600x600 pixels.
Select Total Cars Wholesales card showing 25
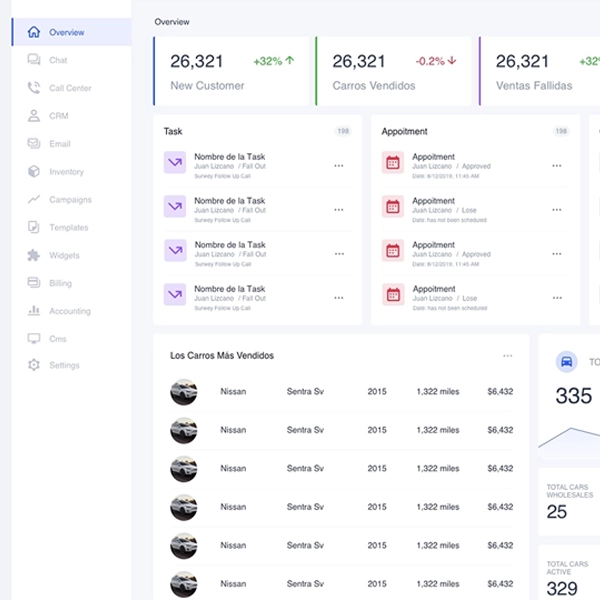tap(570, 502)
